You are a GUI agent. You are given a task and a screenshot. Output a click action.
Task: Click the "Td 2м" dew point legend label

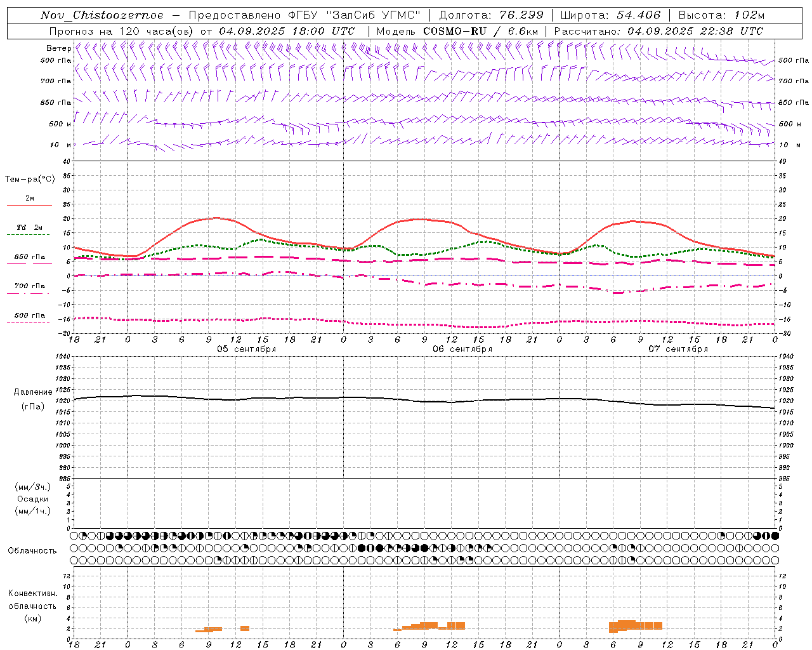pyautogui.click(x=29, y=227)
